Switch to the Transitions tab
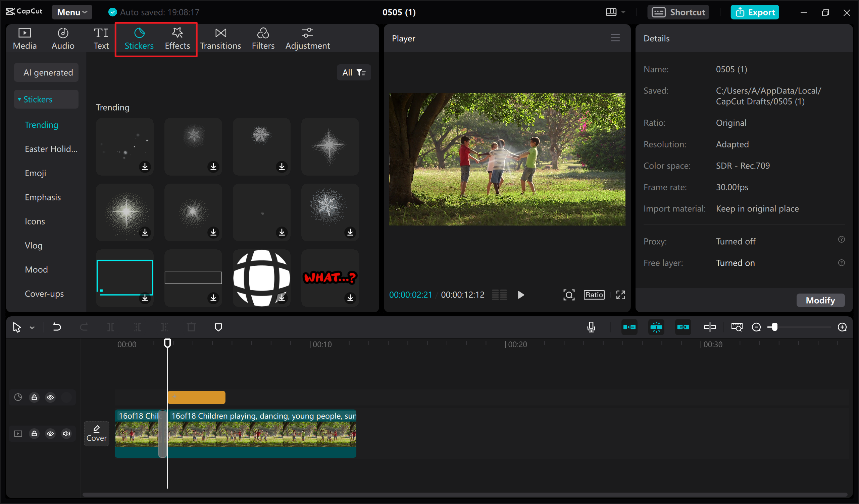 tap(220, 39)
